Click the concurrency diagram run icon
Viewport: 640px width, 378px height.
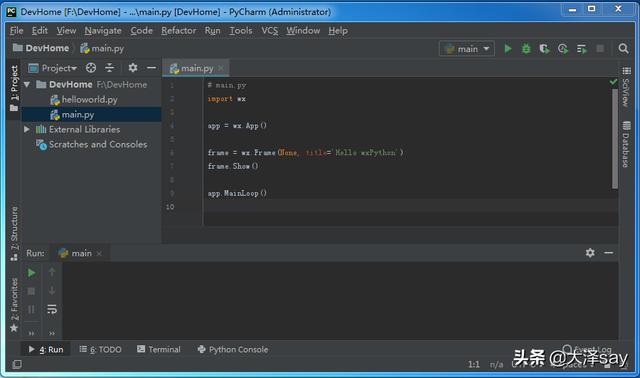(x=582, y=49)
